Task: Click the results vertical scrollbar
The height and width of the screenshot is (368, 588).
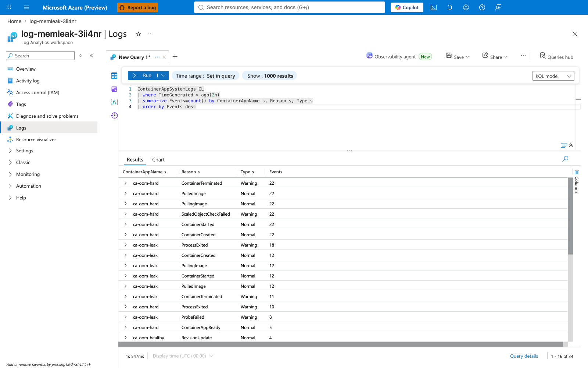Action: click(x=570, y=216)
